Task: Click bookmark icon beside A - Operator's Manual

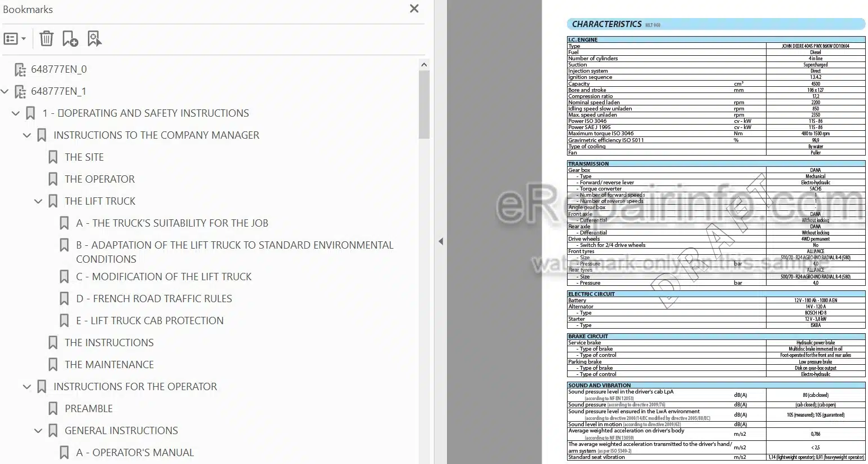Action: click(64, 453)
